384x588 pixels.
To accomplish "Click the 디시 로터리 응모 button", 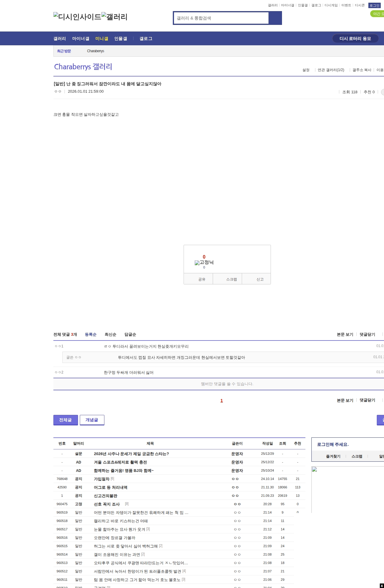I will pyautogui.click(x=355, y=39).
